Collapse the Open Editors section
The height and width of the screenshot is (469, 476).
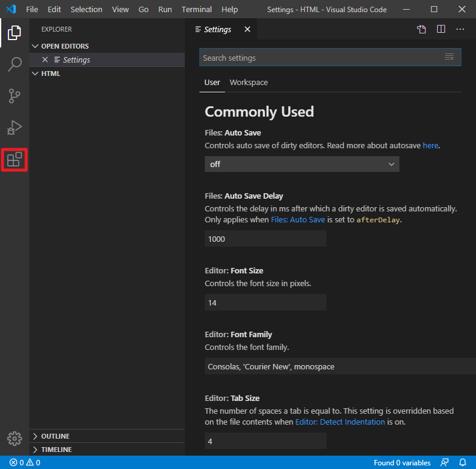[x=35, y=46]
